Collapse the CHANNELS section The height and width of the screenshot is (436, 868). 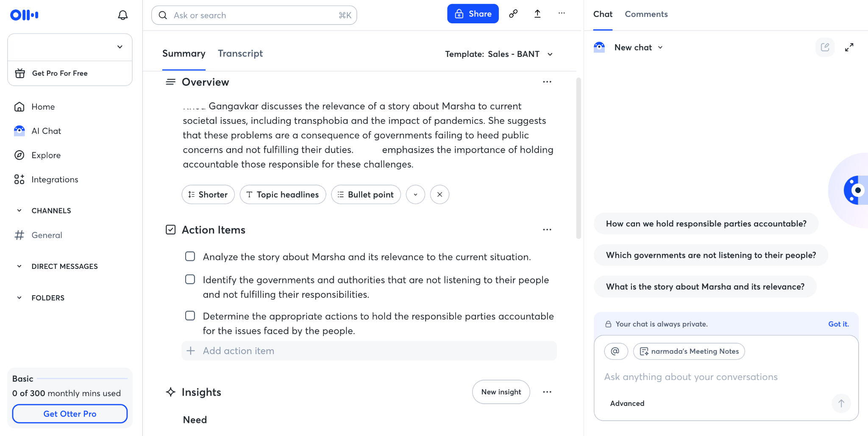click(x=19, y=210)
